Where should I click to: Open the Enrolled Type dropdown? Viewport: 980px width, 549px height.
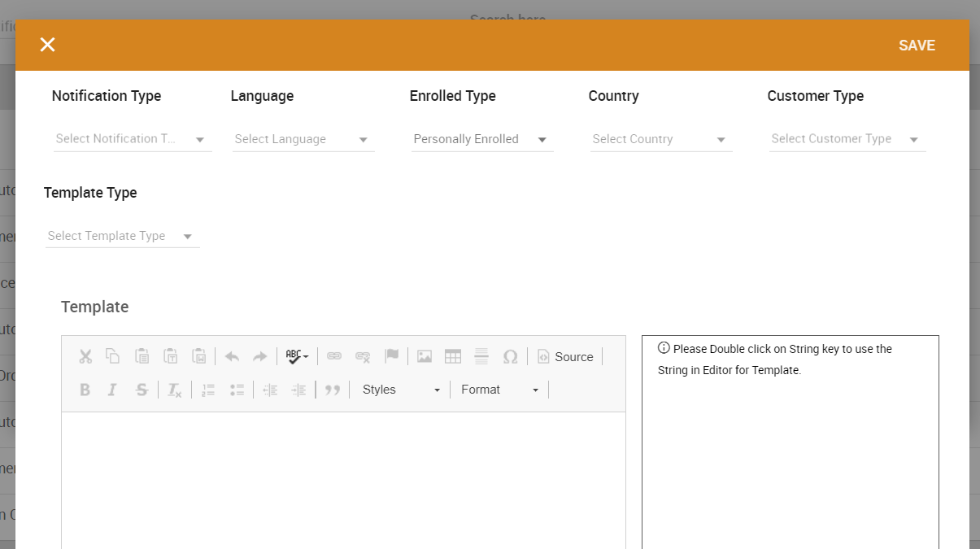click(481, 139)
